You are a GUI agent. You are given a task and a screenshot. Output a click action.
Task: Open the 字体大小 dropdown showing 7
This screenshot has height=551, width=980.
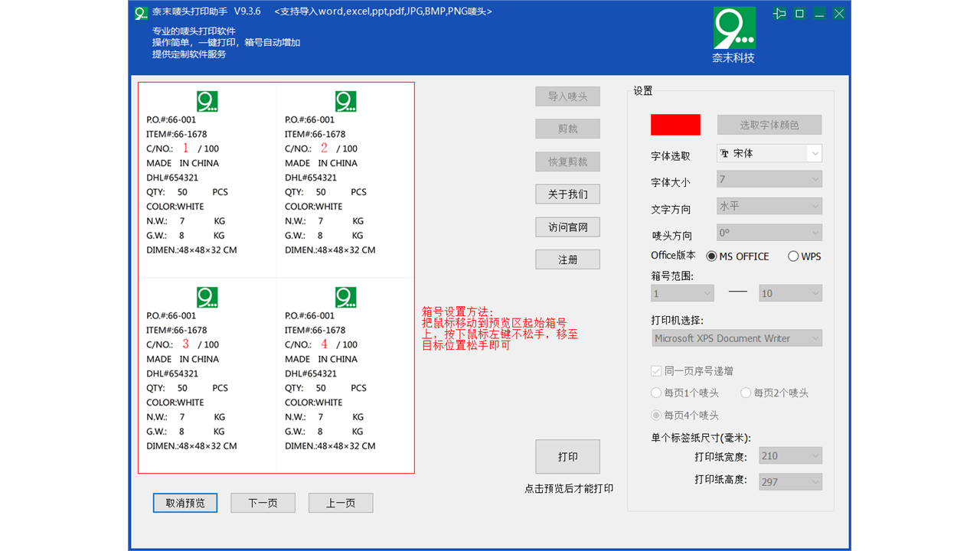(x=769, y=179)
